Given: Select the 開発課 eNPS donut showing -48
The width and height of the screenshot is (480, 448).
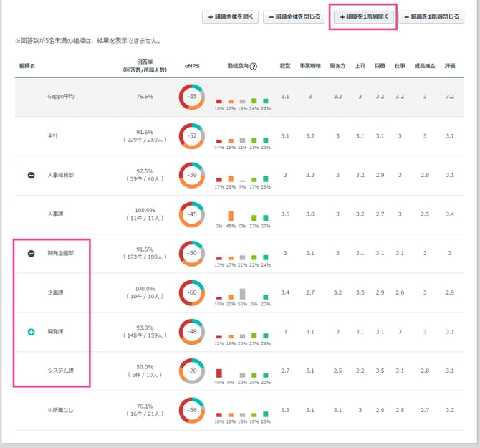Looking at the screenshot, I should (x=192, y=332).
